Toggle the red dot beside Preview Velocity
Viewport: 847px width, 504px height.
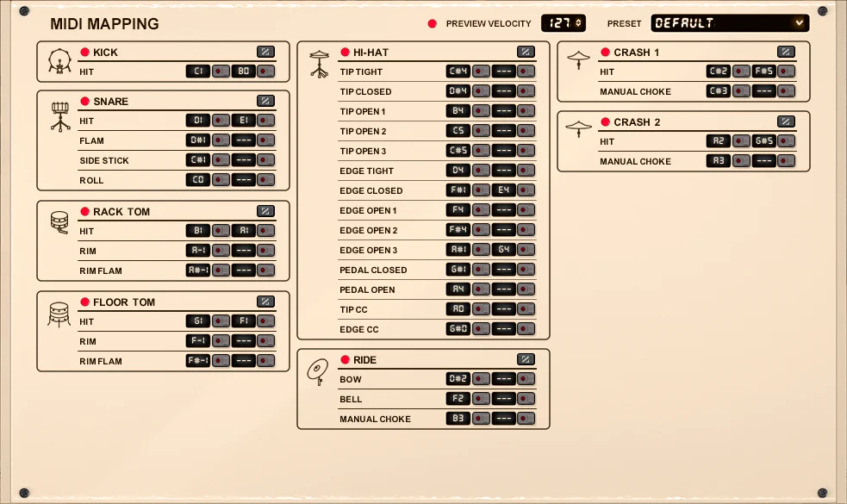pos(433,23)
